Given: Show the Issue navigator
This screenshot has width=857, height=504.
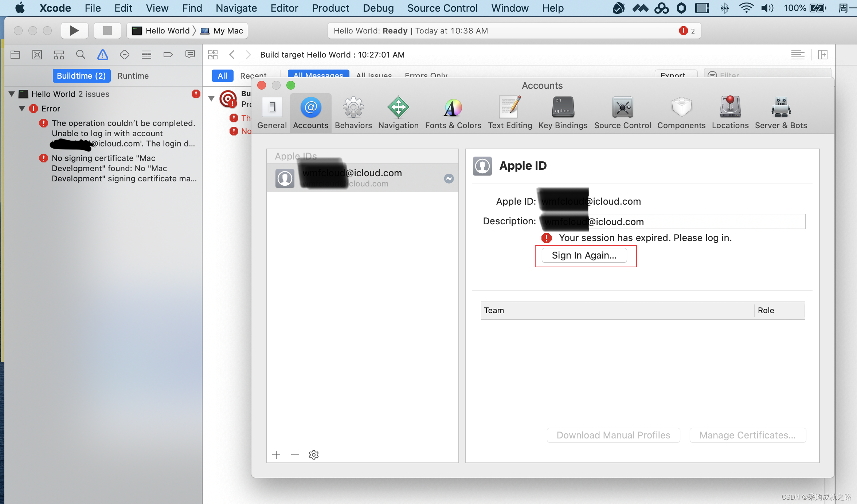Looking at the screenshot, I should [x=103, y=55].
